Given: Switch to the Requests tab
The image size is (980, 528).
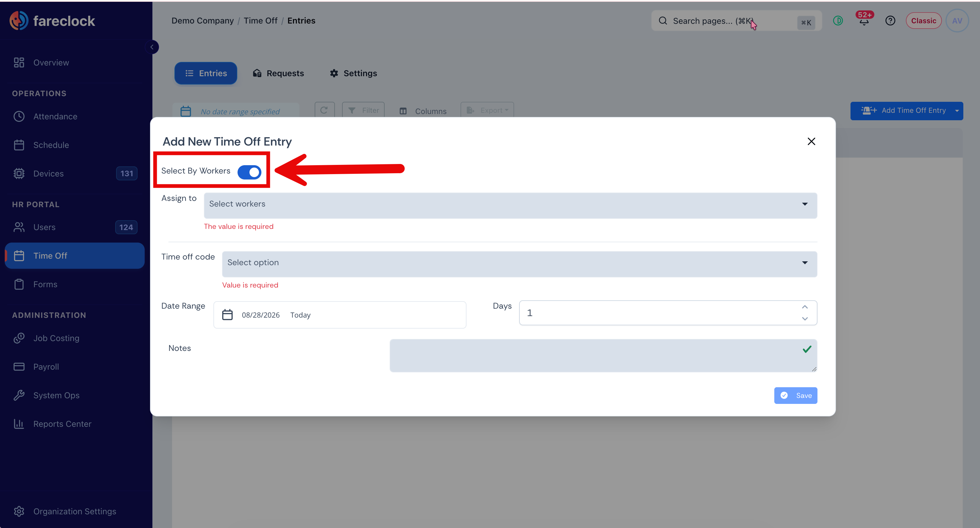Looking at the screenshot, I should pos(278,73).
